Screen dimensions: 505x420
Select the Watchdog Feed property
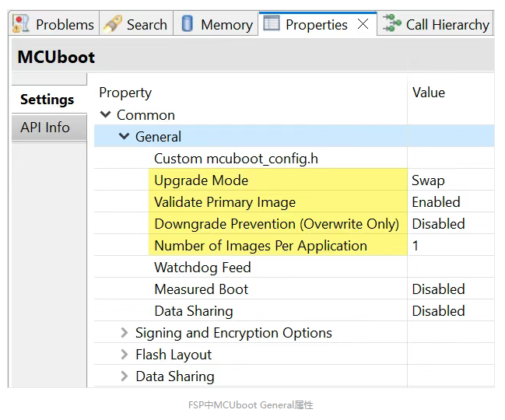202,268
